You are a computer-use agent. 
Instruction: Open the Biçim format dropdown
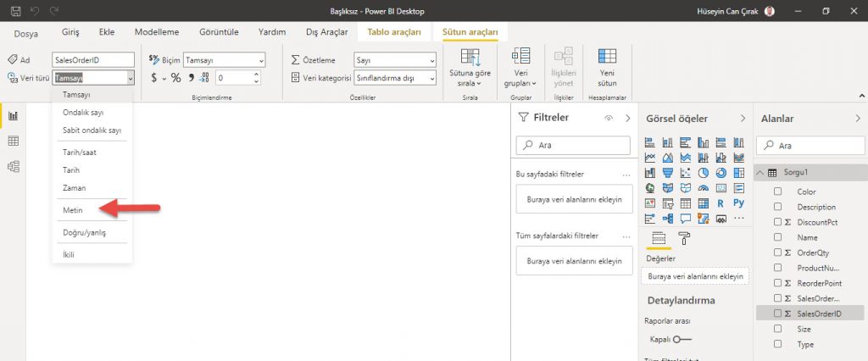tap(224, 60)
